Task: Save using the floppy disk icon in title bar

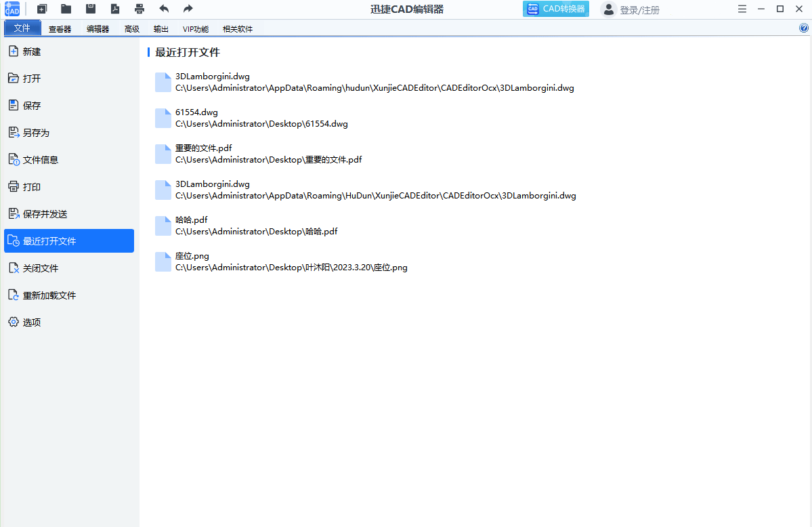Action: (91, 9)
